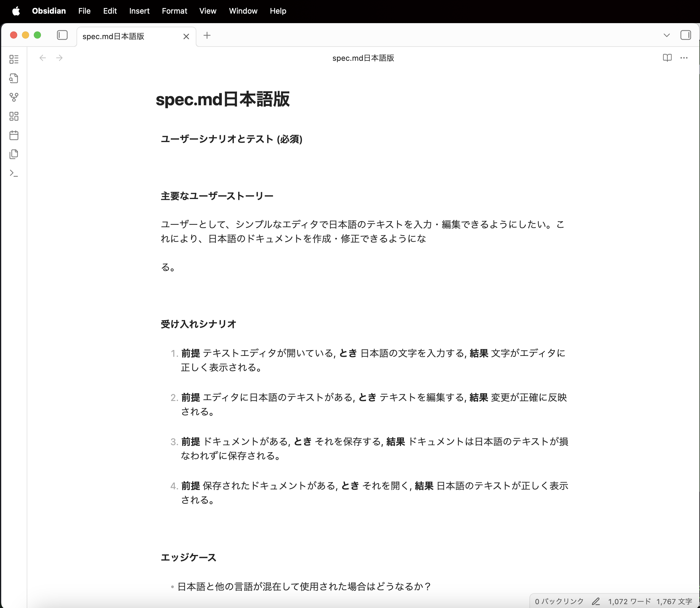The width and height of the screenshot is (700, 608).
Task: Toggle the left sidebar visibility
Action: coord(62,35)
